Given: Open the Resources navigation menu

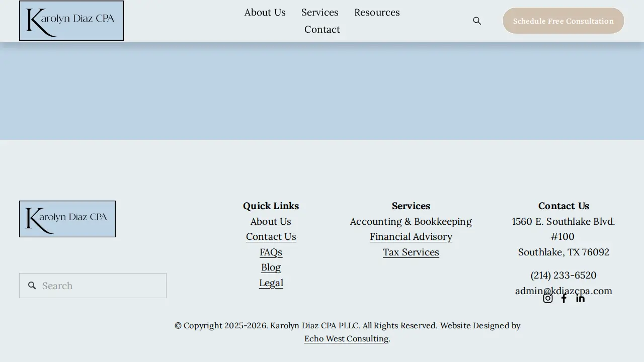Looking at the screenshot, I should click(377, 12).
